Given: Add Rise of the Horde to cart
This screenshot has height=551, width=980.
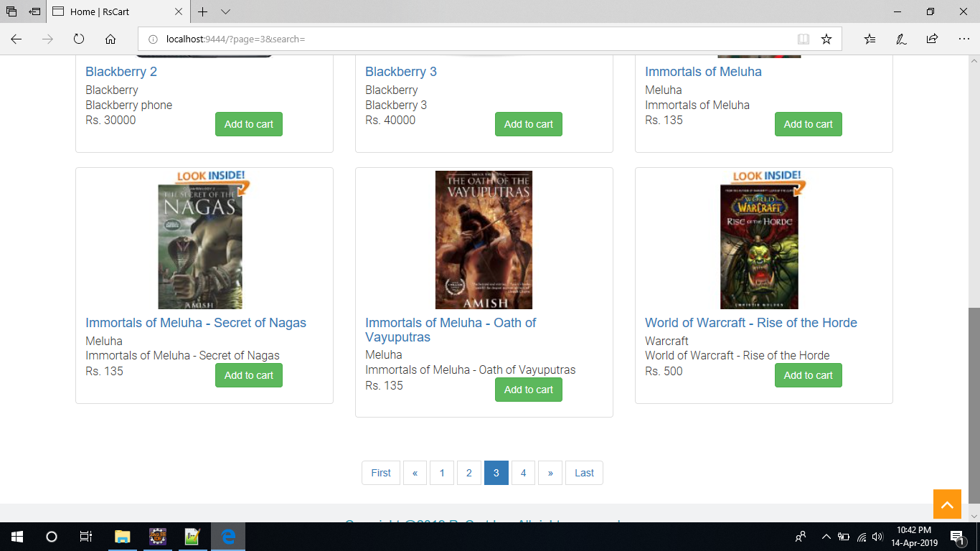Looking at the screenshot, I should coord(809,375).
